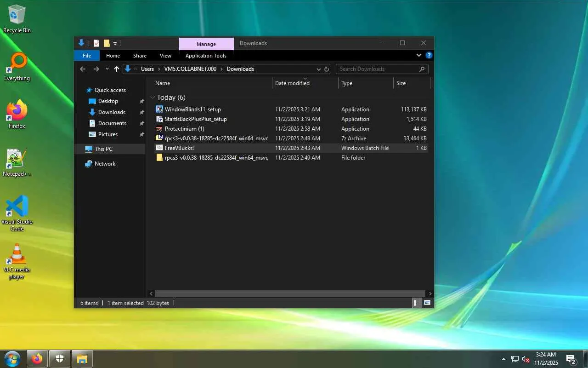Go forward with the Forward arrow
Viewport: 588px width, 368px height.
pyautogui.click(x=96, y=69)
